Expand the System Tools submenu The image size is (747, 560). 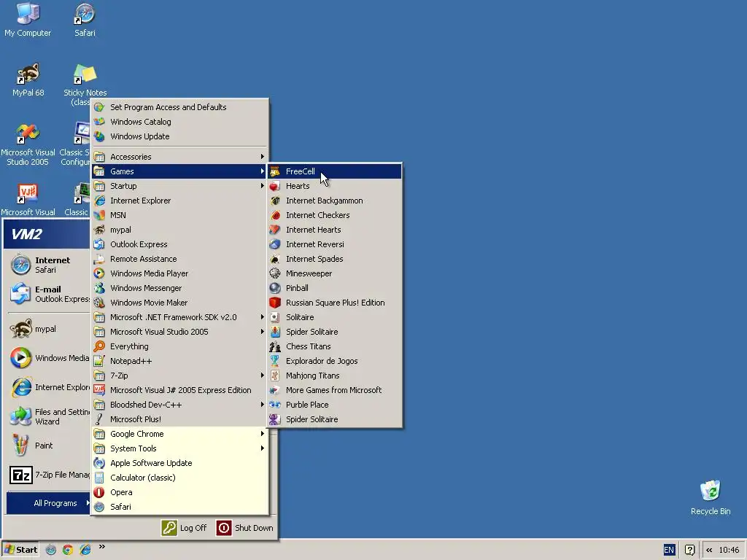tap(180, 448)
